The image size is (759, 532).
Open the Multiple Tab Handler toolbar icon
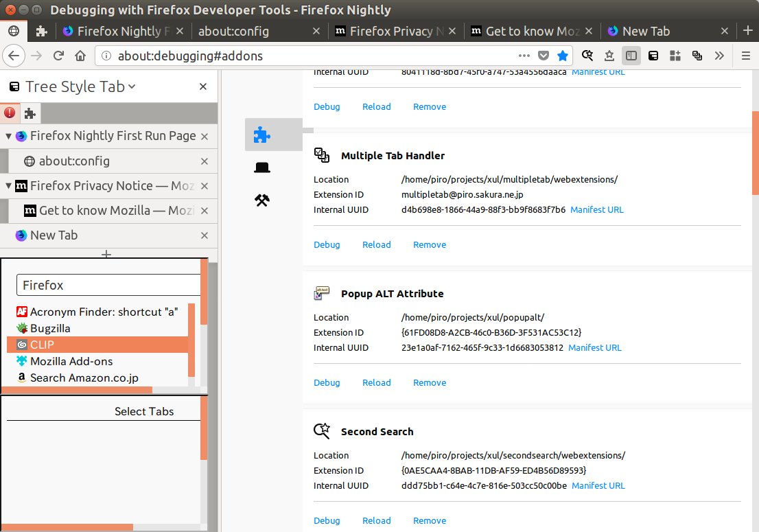click(697, 56)
